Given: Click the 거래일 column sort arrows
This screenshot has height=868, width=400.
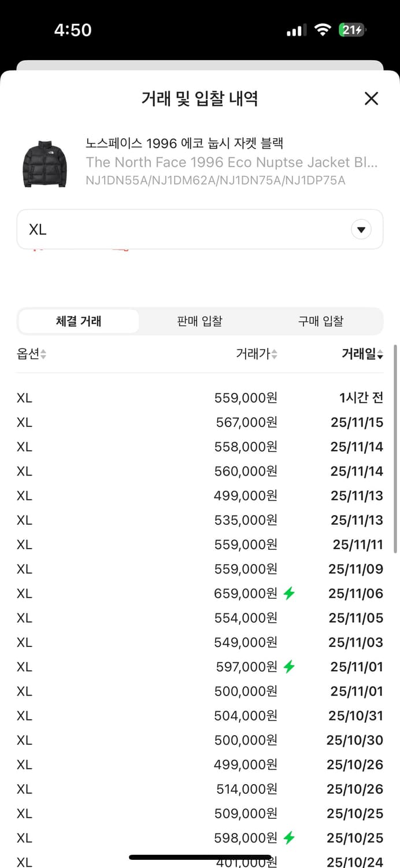Looking at the screenshot, I should click(380, 355).
